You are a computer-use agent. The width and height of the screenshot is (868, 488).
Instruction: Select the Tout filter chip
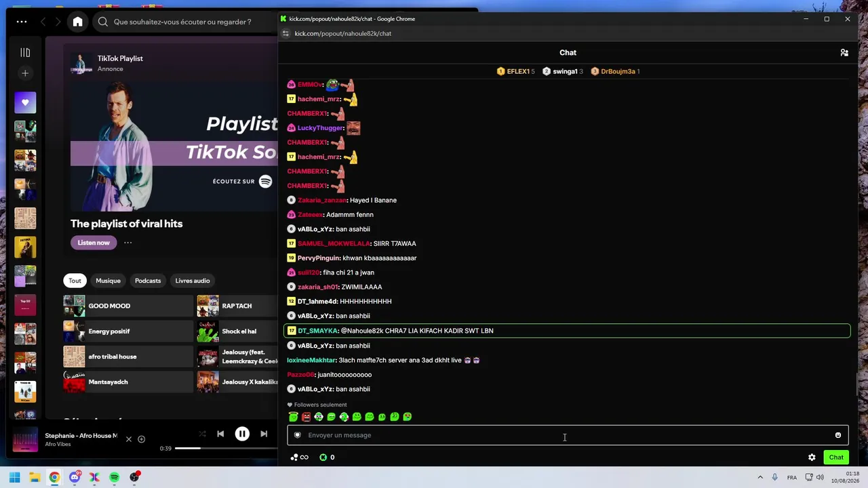click(75, 281)
